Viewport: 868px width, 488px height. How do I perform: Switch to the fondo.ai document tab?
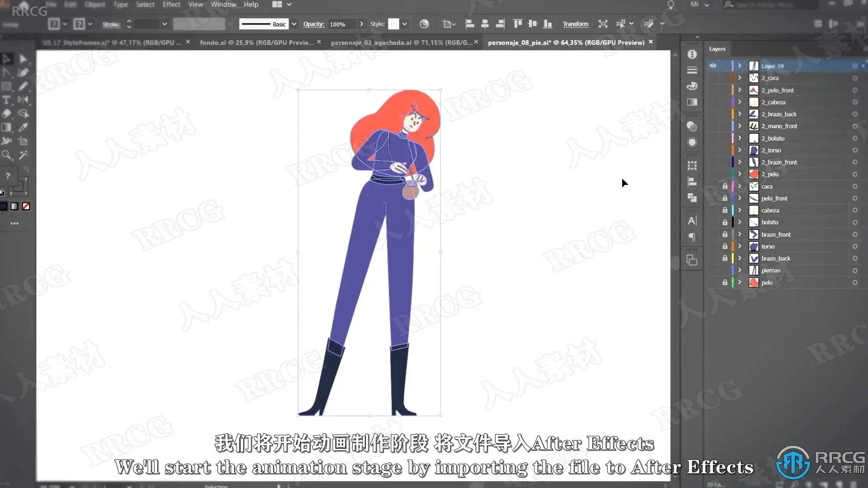(256, 42)
